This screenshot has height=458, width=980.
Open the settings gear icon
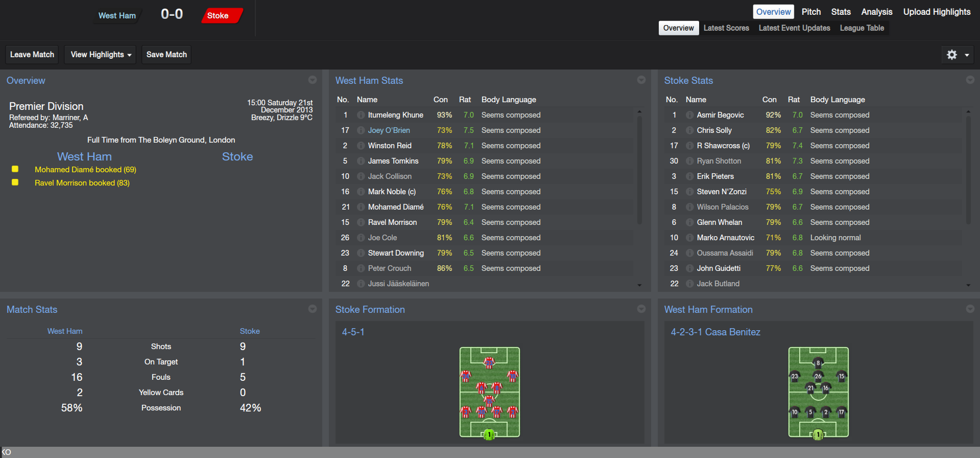click(951, 55)
